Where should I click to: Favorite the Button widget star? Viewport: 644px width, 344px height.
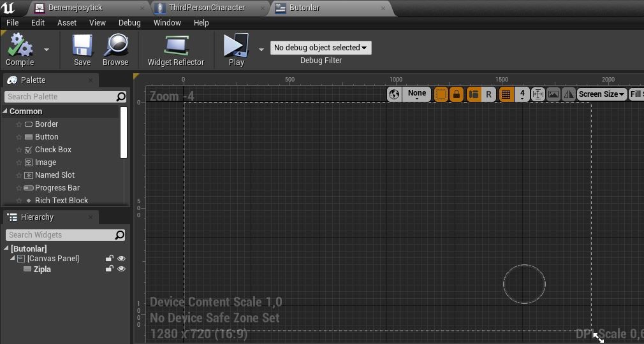pos(18,137)
